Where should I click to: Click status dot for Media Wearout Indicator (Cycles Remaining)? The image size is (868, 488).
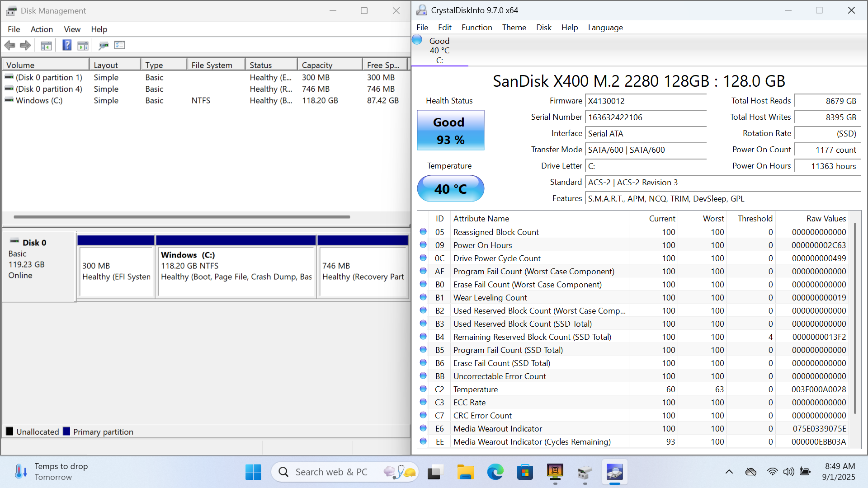(x=423, y=441)
